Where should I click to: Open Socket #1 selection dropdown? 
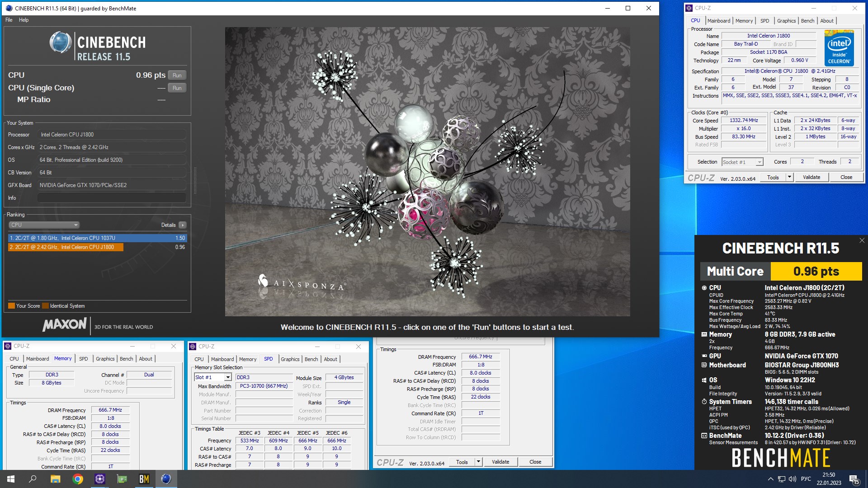[x=742, y=162]
